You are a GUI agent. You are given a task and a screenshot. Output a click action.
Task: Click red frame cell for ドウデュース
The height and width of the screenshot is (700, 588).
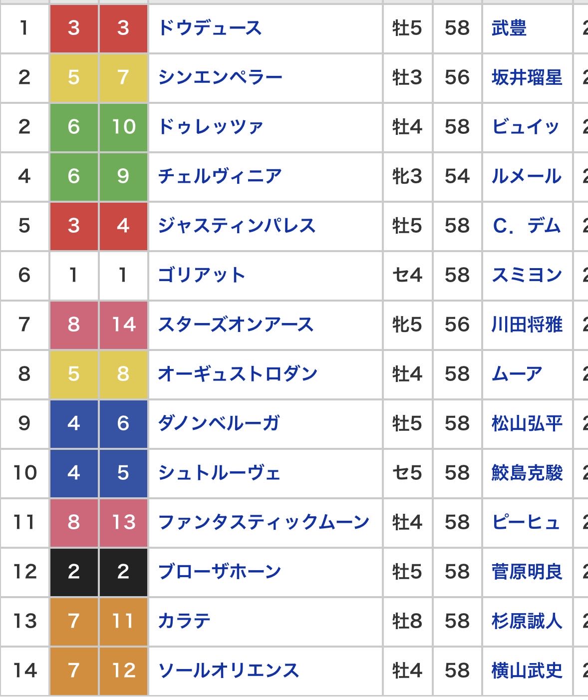[x=74, y=28]
